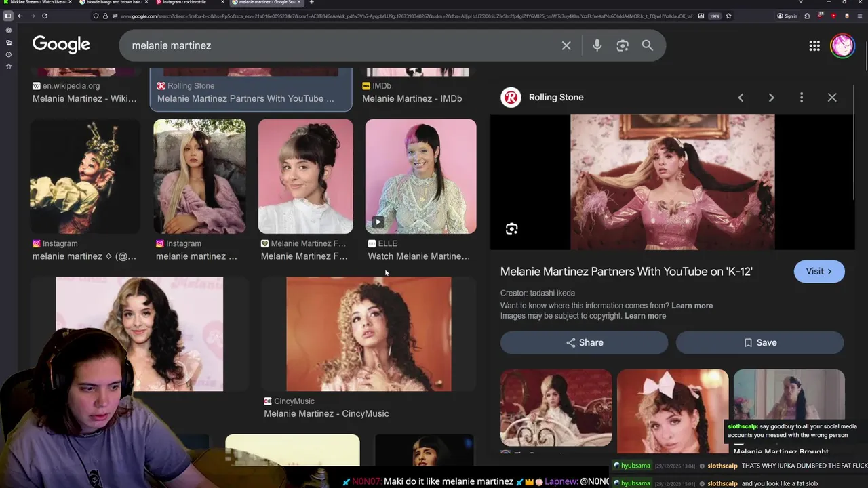
Task: Open the synced tabs icon in sidebar
Action: pos(8,42)
